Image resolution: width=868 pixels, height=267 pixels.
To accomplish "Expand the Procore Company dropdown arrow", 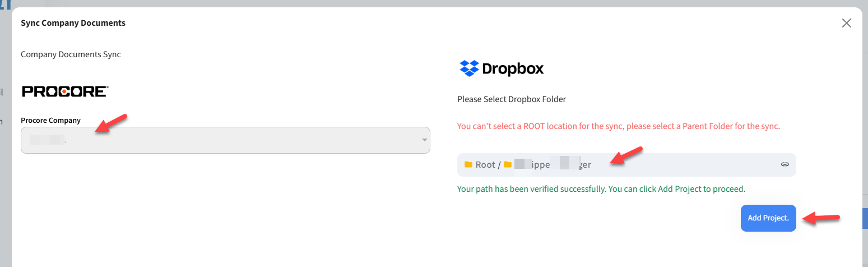I will (x=425, y=140).
